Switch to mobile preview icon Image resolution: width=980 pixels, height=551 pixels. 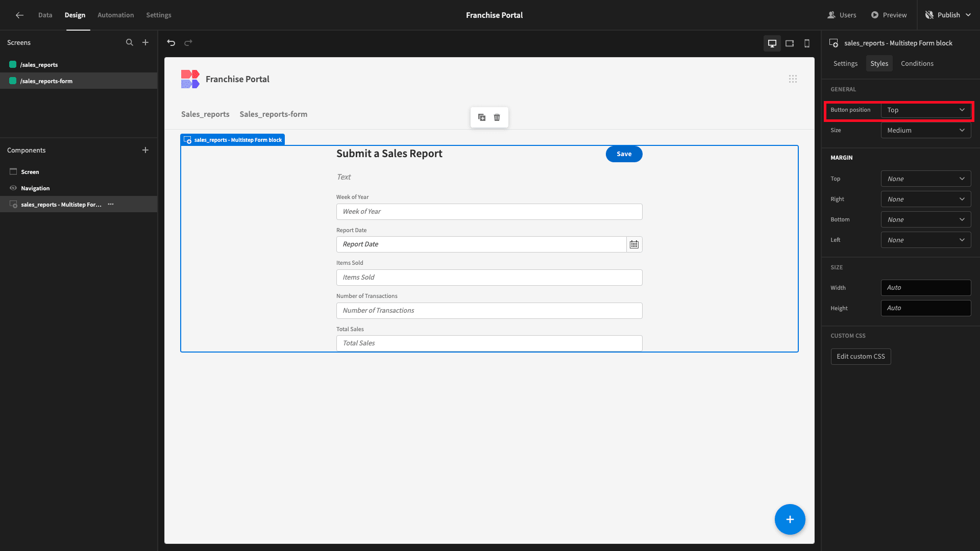(x=807, y=43)
